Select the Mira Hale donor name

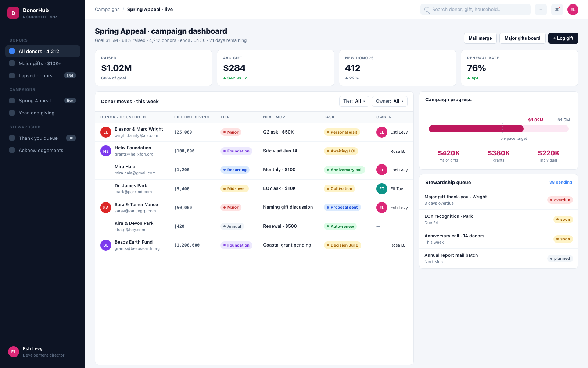tap(125, 167)
